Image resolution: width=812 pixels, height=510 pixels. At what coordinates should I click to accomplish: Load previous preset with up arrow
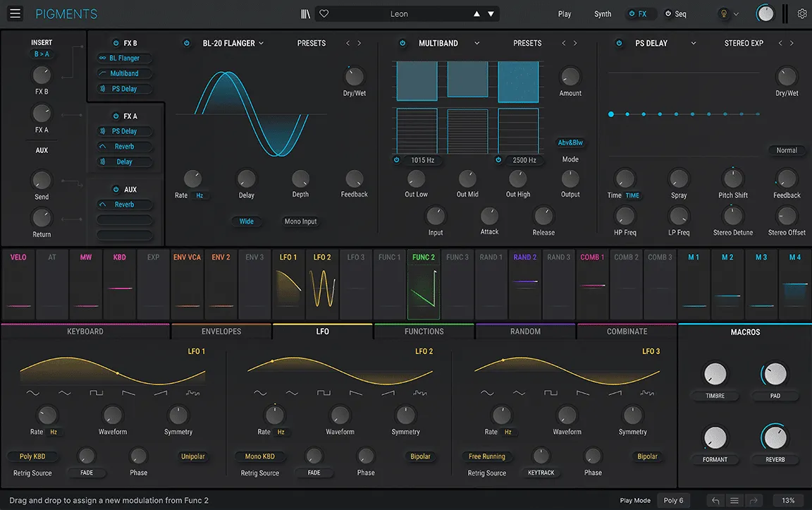[476, 14]
